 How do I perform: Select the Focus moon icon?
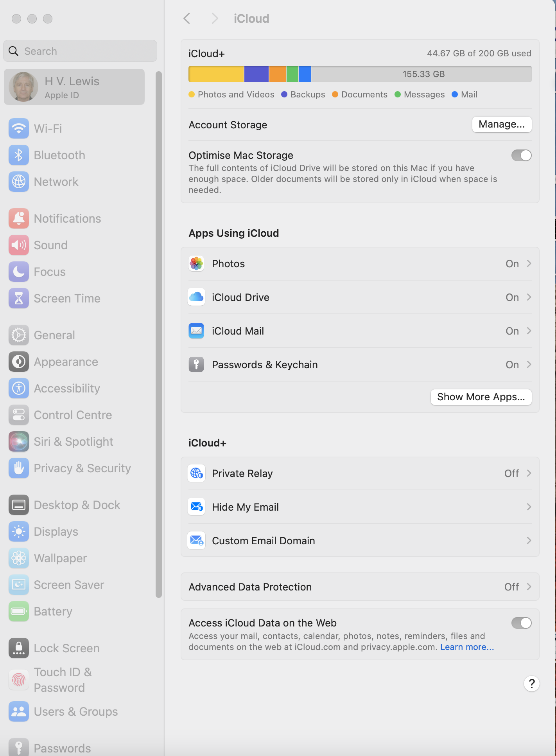pos(19,272)
